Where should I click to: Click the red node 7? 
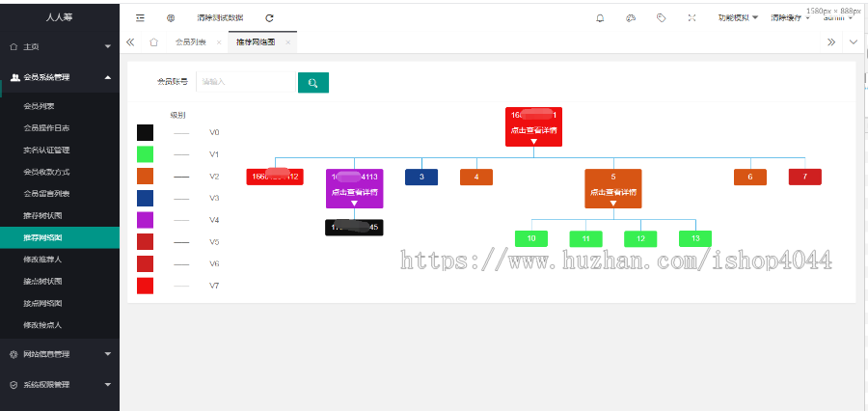(x=805, y=177)
